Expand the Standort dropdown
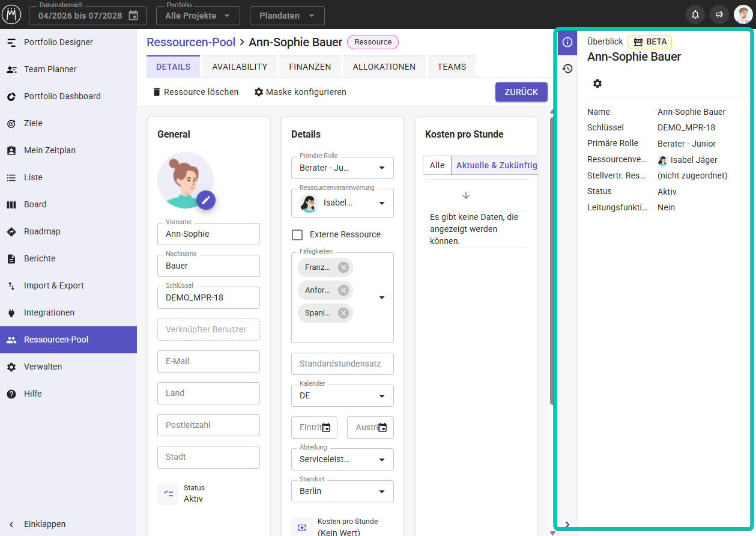This screenshot has height=536, width=756. [382, 492]
